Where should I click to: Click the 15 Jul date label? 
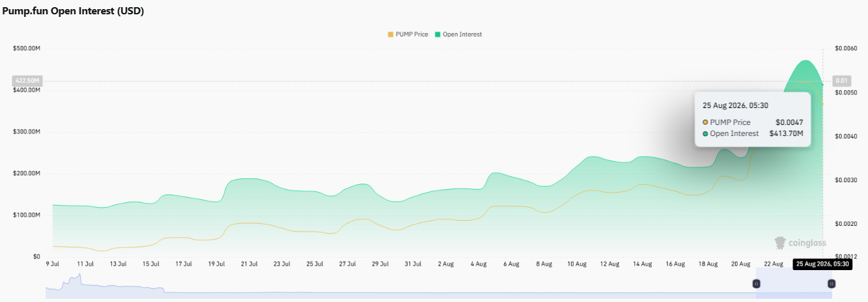click(151, 264)
